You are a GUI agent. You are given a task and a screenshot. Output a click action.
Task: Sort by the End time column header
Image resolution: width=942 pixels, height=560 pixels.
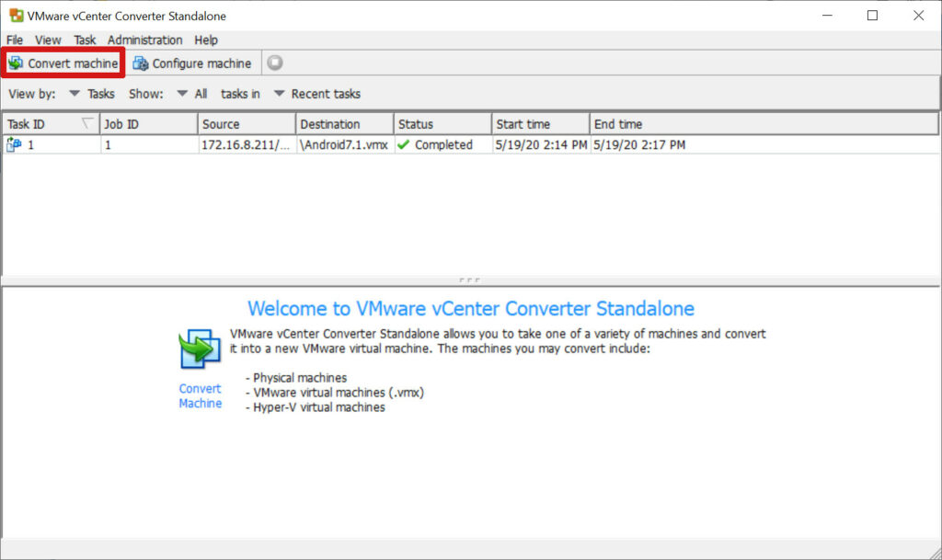coord(764,124)
